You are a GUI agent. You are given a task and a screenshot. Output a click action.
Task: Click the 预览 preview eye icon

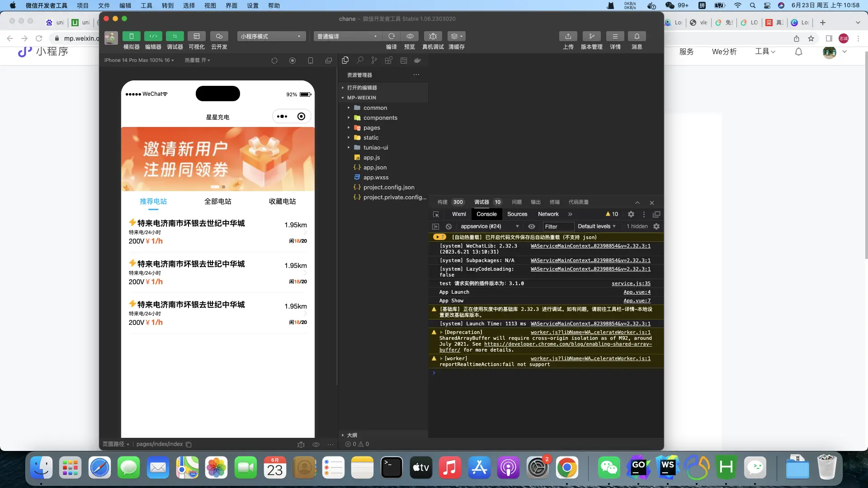[x=410, y=36]
